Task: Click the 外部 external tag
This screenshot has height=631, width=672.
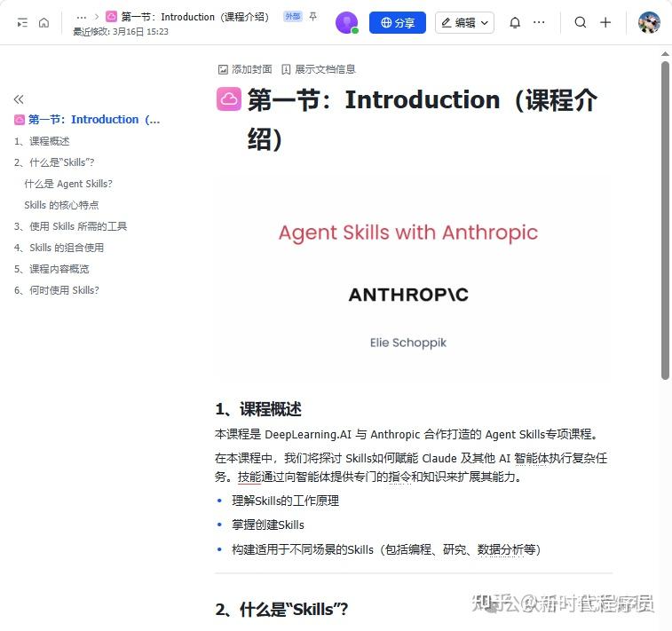Action: pyautogui.click(x=293, y=16)
